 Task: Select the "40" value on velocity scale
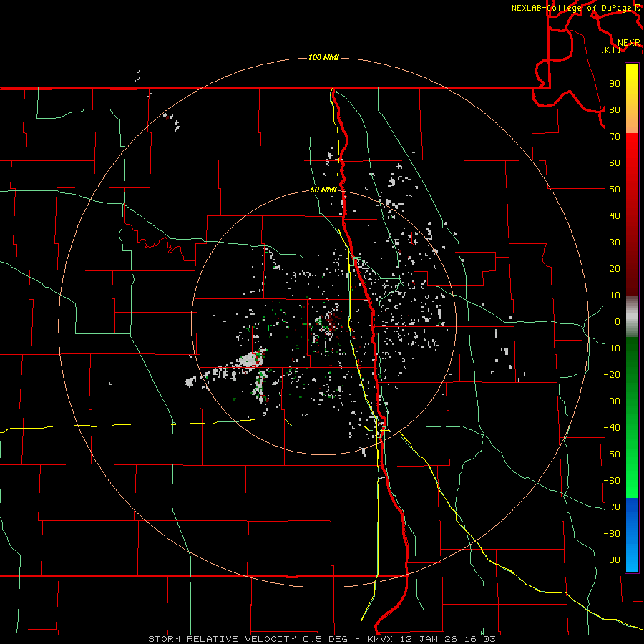[615, 216]
